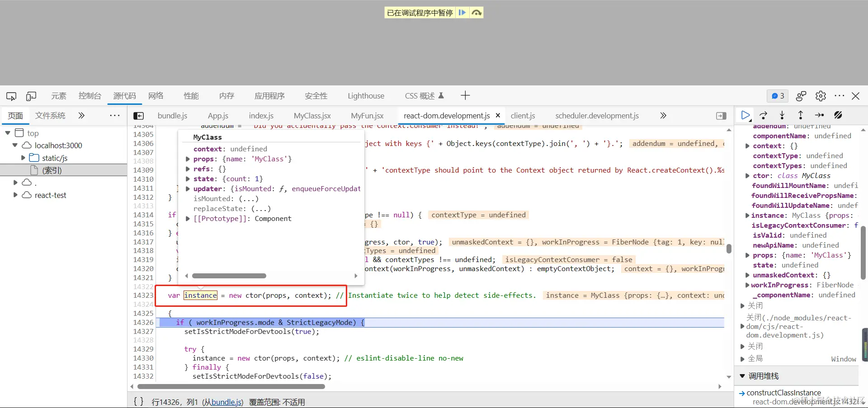Open the 控制台 panel tab
Screen dimensions: 868x408
pos(90,96)
